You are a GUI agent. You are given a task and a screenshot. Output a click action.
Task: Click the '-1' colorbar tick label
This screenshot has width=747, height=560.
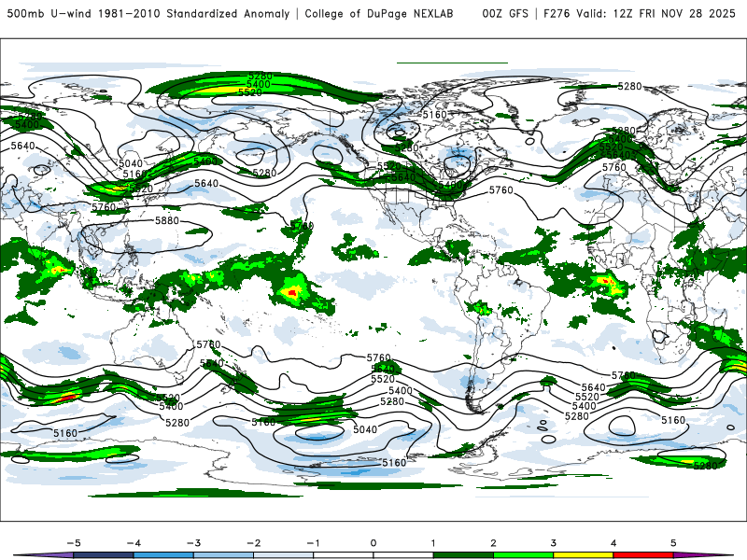click(313, 543)
